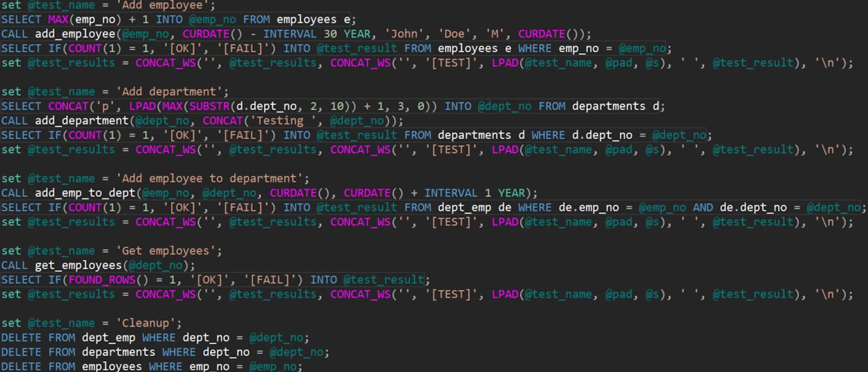This screenshot has width=868, height=372.
Task: Click the 'Add employee' string at the top
Action: [162, 5]
